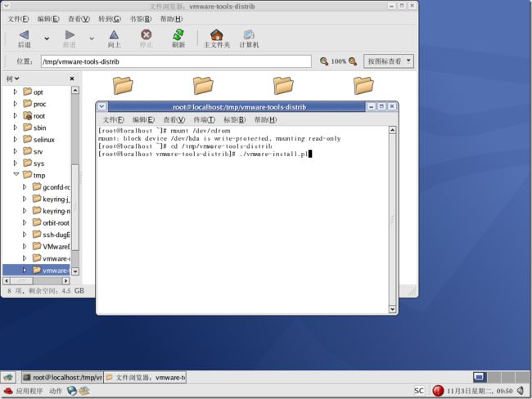Click terminal scrollbar down arrow
This screenshot has height=399, width=532.
pyautogui.click(x=392, y=309)
